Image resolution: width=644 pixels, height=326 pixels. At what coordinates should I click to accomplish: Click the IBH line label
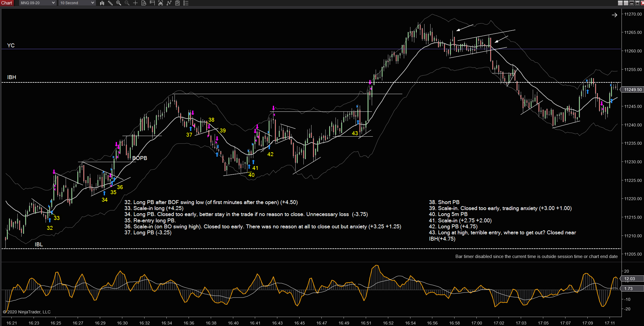click(12, 77)
